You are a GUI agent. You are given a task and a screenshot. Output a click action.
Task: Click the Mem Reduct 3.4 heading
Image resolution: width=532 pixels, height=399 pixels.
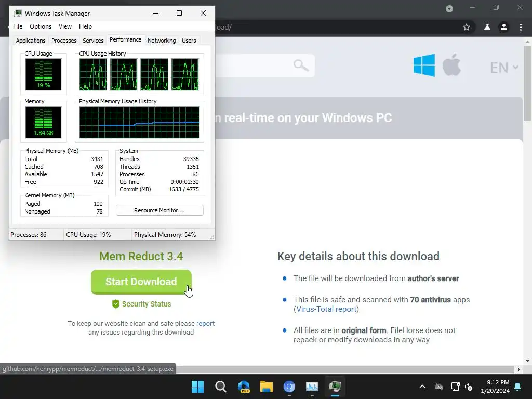(x=141, y=256)
